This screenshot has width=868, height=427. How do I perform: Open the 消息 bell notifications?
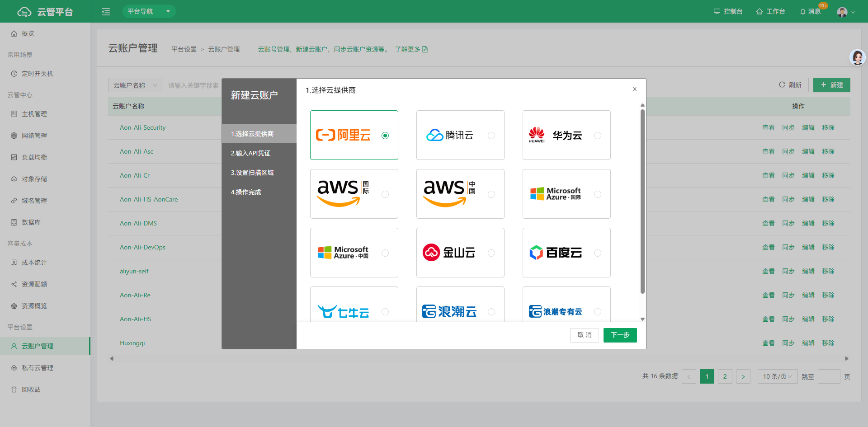(x=803, y=11)
